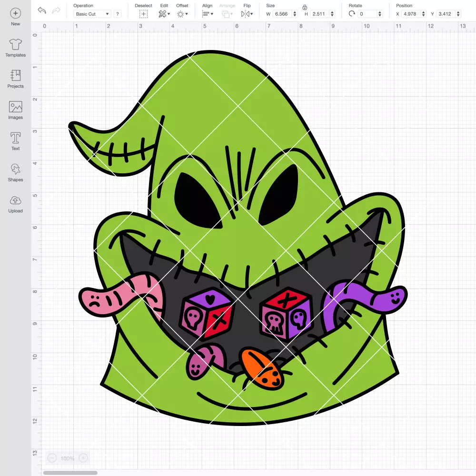Click the Operation help question mark
Screen dimensions: 476x476
click(118, 14)
